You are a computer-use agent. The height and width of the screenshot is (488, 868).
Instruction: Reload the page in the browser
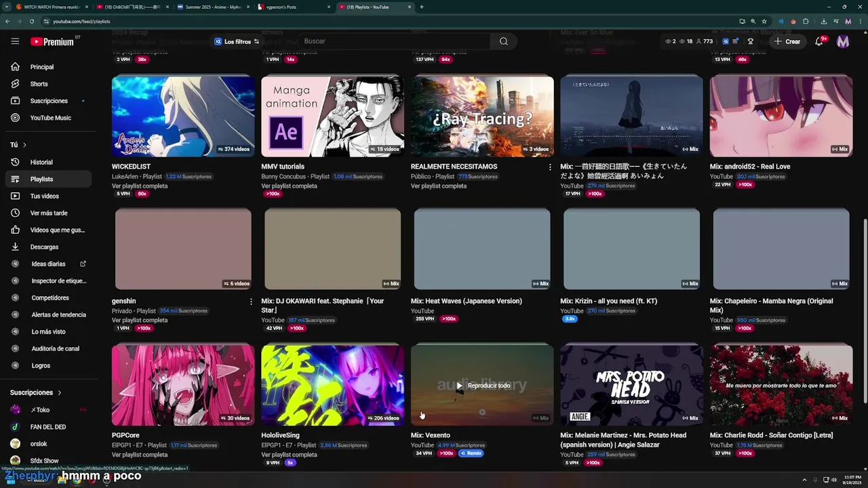[x=31, y=21]
